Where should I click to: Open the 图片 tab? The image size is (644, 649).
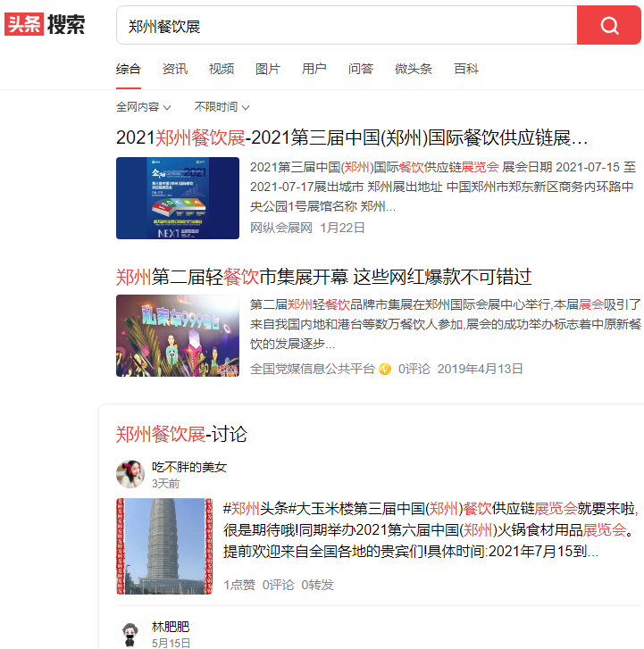(x=268, y=69)
